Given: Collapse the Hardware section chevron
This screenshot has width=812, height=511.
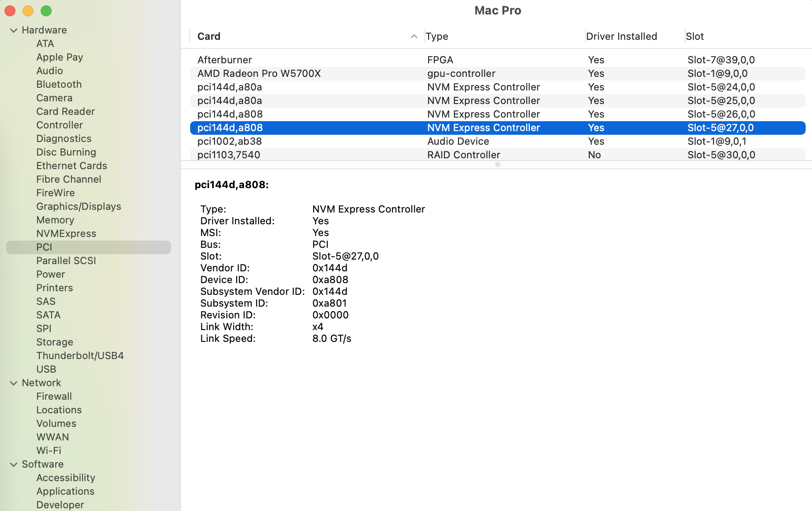Looking at the screenshot, I should [x=14, y=30].
